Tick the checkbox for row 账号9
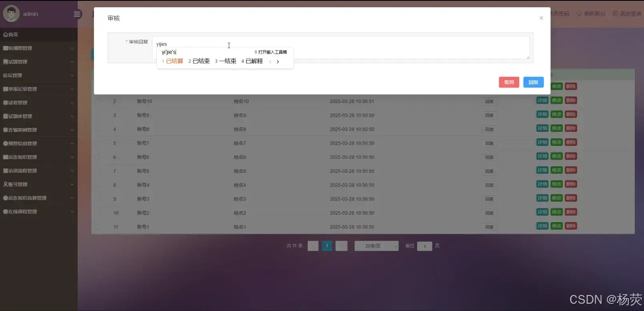Viewport: 644px width, 311px height. [97, 115]
